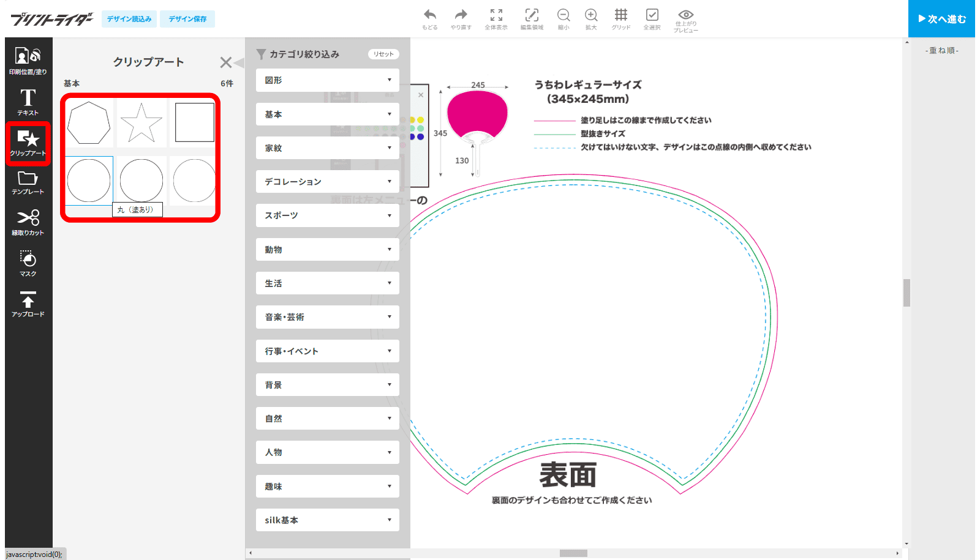Expand the 背景 category dropdown
The image size is (980, 560).
point(328,385)
